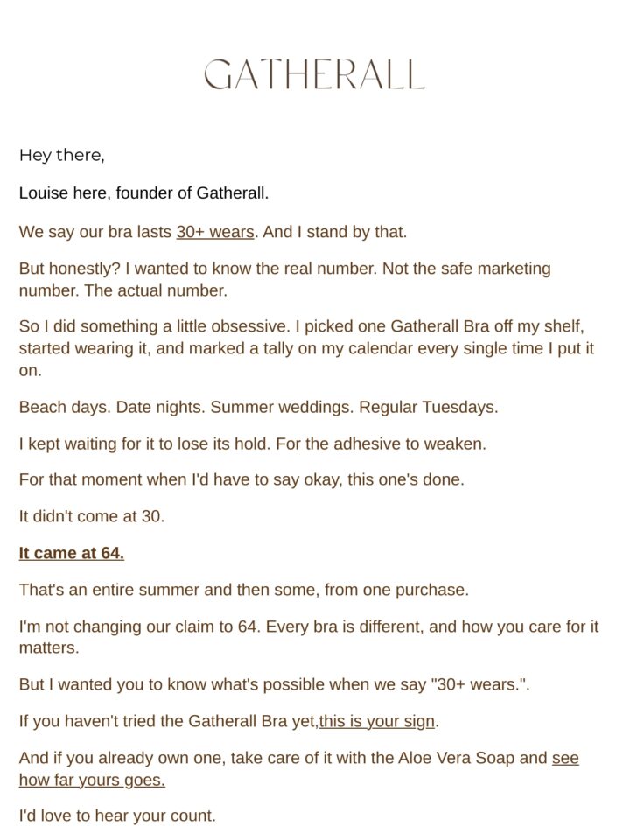Click the "It didn't come at 30." line
Viewport: 630px width, 840px height.
pos(92,516)
